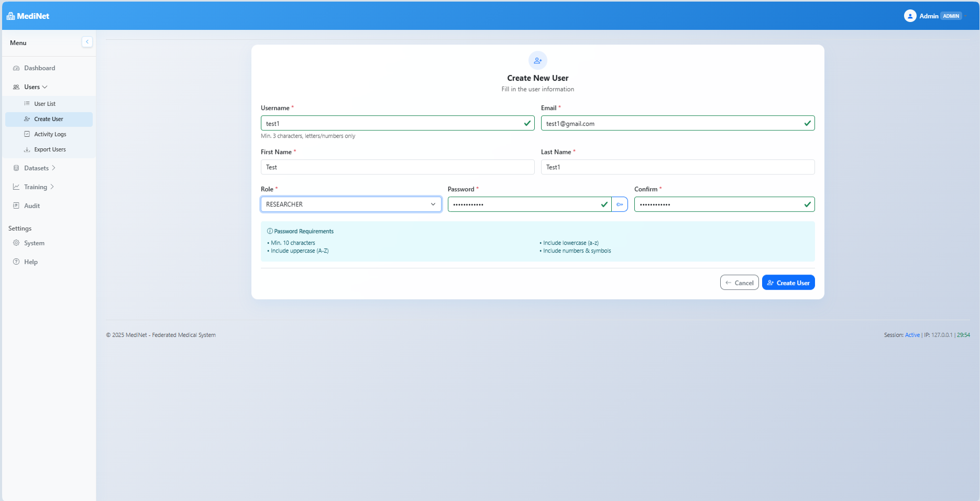Viewport: 980px width, 501px height.
Task: Click the Active session status link
Action: tap(912, 335)
